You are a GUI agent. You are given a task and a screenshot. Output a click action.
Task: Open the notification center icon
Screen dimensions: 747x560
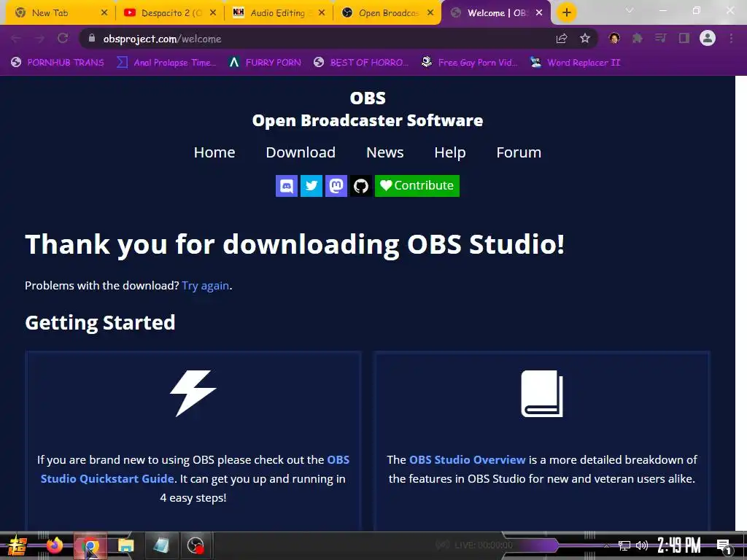click(x=724, y=546)
